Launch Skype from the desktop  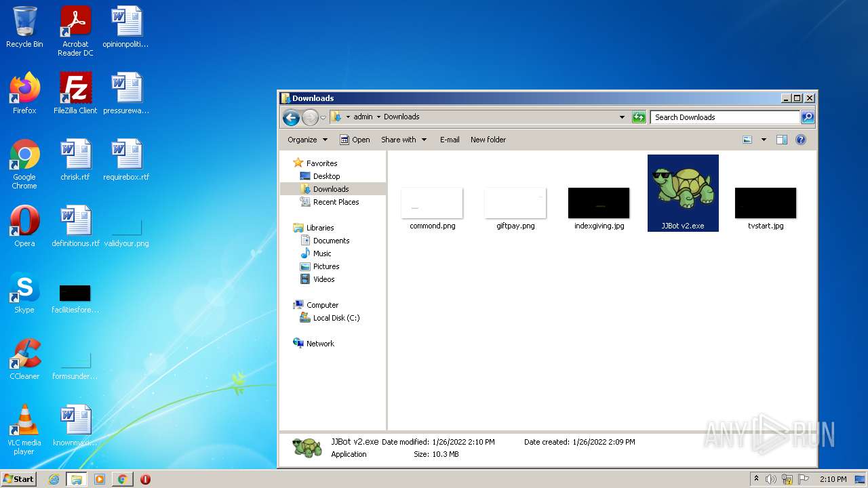point(24,293)
